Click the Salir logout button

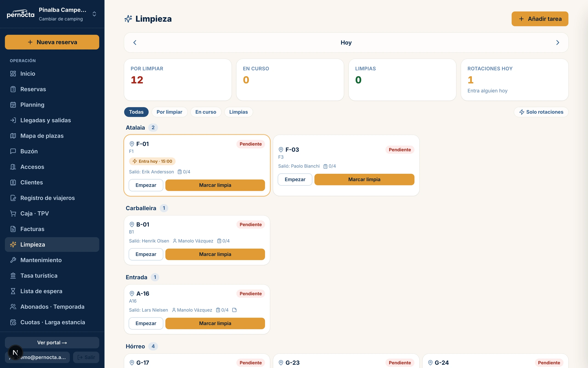(x=86, y=357)
